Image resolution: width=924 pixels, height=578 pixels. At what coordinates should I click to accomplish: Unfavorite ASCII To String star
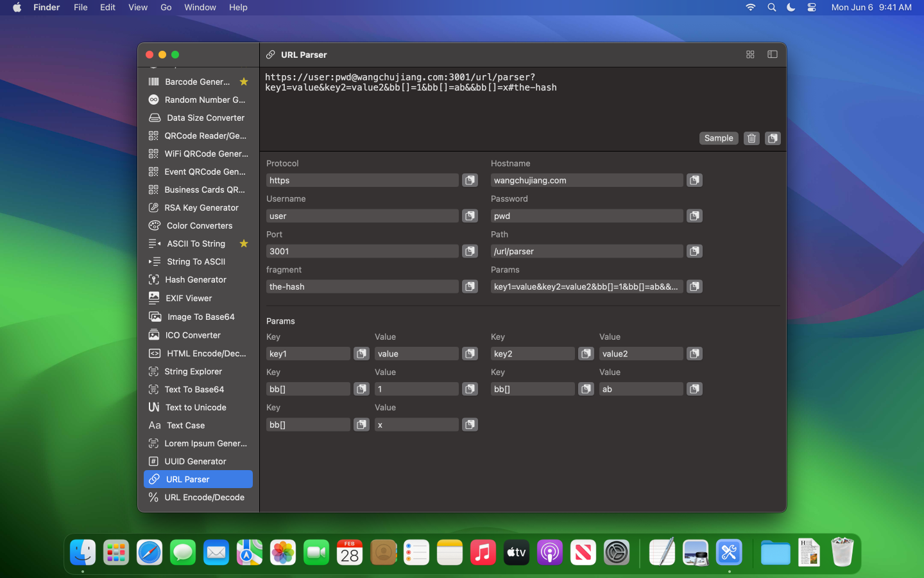(244, 243)
